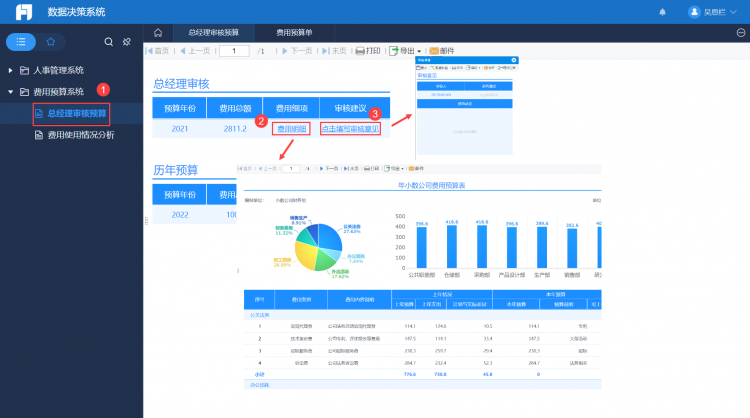750x418 pixels.
Task: Switch sidebar to directory list view
Action: (x=21, y=42)
